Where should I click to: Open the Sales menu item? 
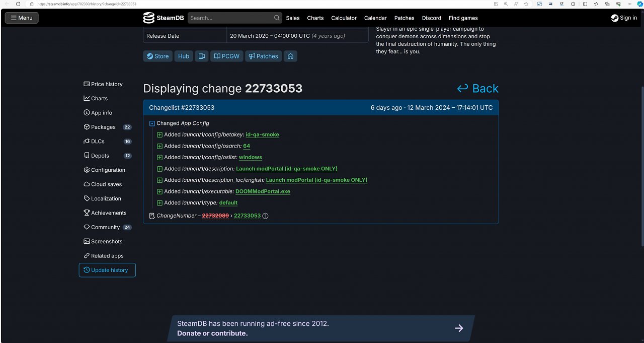click(293, 18)
